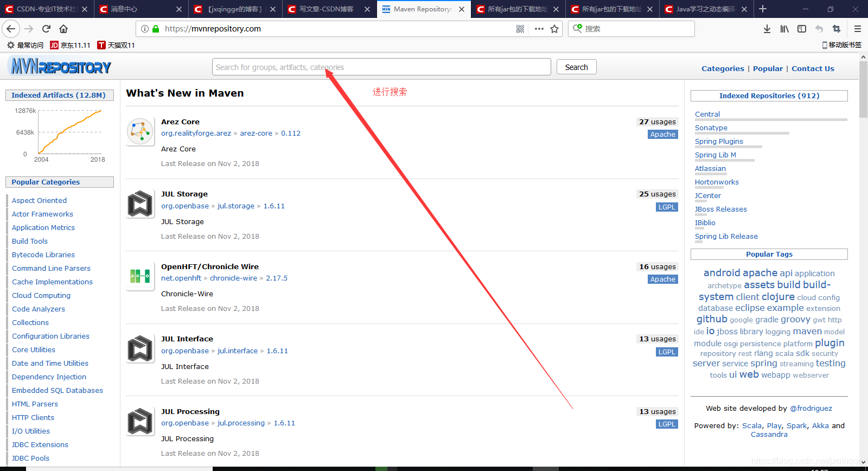Switch to the CSDN-专业IT技术社区 tab
This screenshot has width=868, height=471.
[x=46, y=9]
